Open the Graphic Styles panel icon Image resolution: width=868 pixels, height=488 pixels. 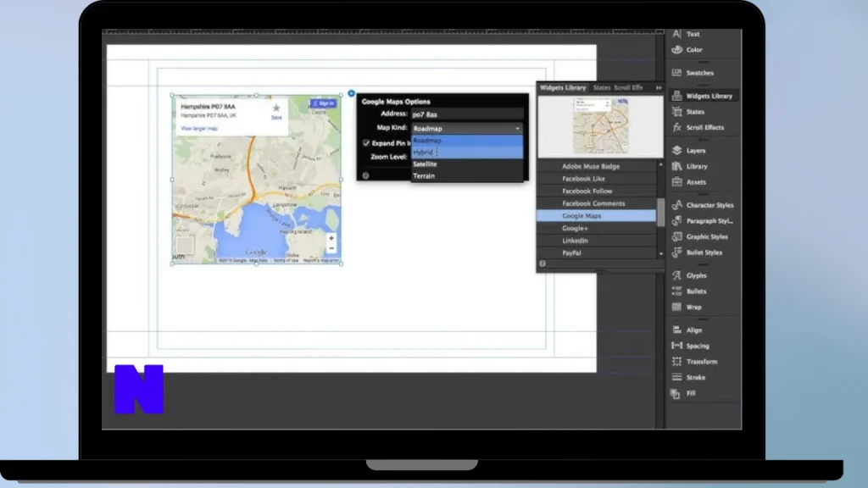[x=676, y=236]
